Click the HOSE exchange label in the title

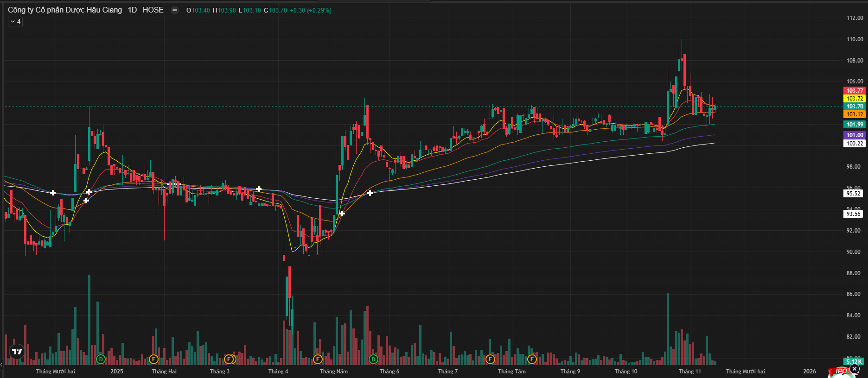[153, 10]
